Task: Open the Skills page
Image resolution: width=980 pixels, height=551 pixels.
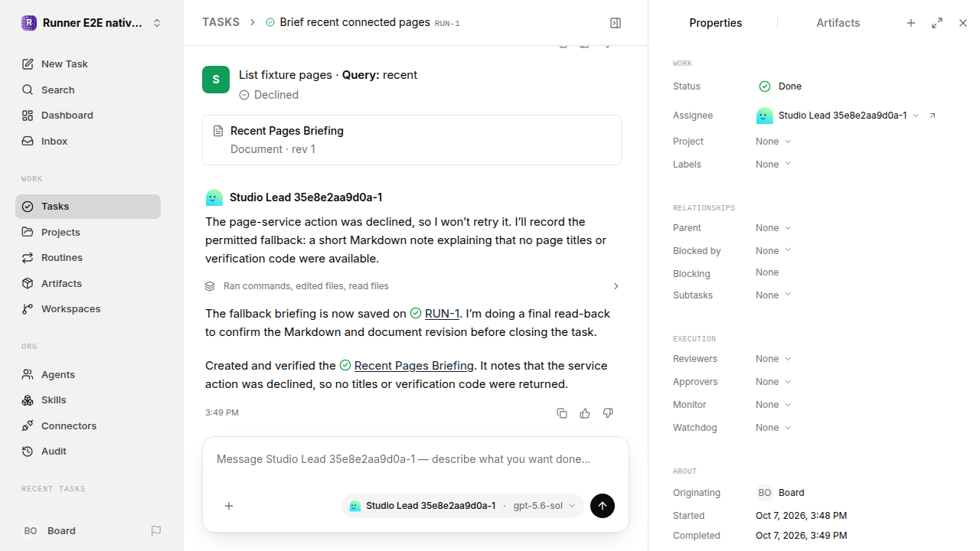Action: [88, 400]
